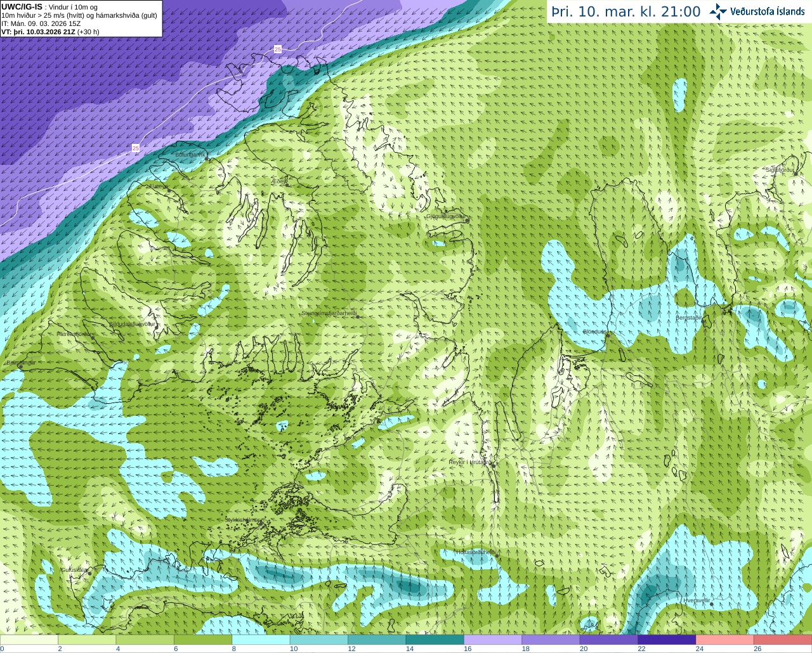Select the Bergstaðir station label
The height and width of the screenshot is (653, 812).
point(688,318)
